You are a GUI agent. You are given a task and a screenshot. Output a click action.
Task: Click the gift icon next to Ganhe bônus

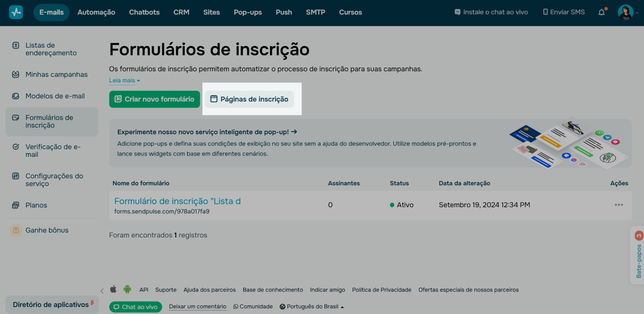coord(16,230)
